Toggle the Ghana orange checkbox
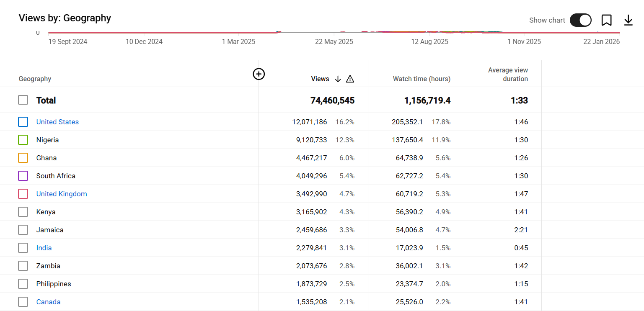Viewport: 644px width, 311px height. tap(23, 158)
